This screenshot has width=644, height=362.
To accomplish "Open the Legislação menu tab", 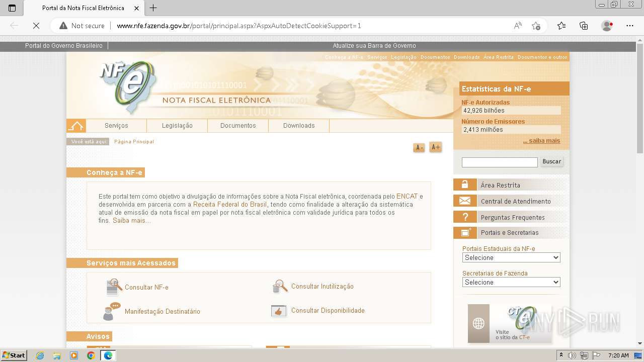I will [177, 126].
